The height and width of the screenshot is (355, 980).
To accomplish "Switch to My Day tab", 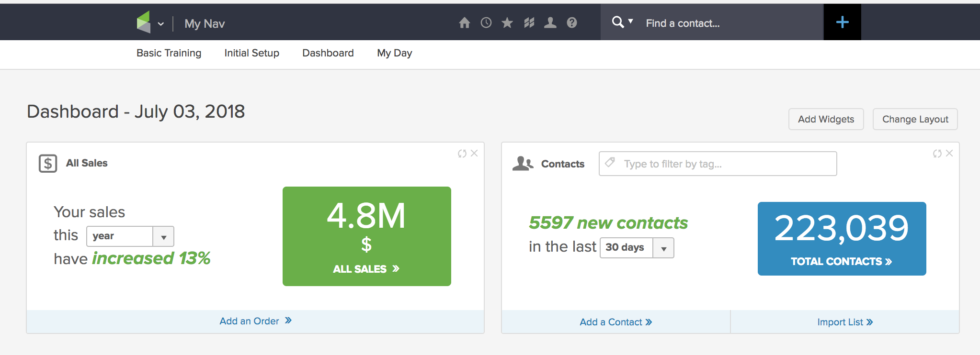I will tap(395, 53).
